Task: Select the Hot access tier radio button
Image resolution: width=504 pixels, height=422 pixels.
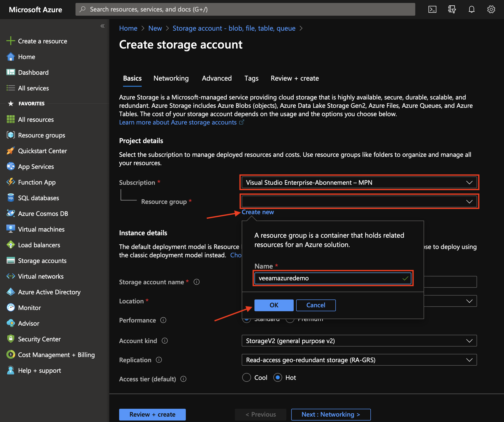Action: [278, 377]
